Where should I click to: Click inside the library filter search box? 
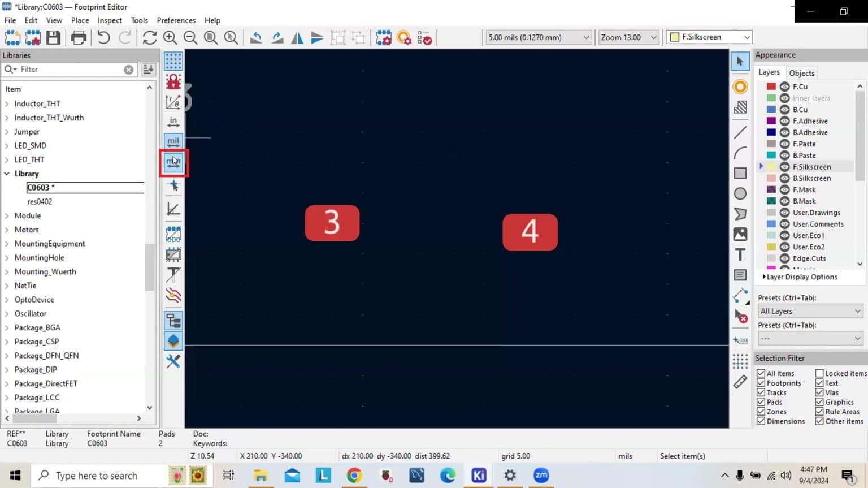[68, 69]
